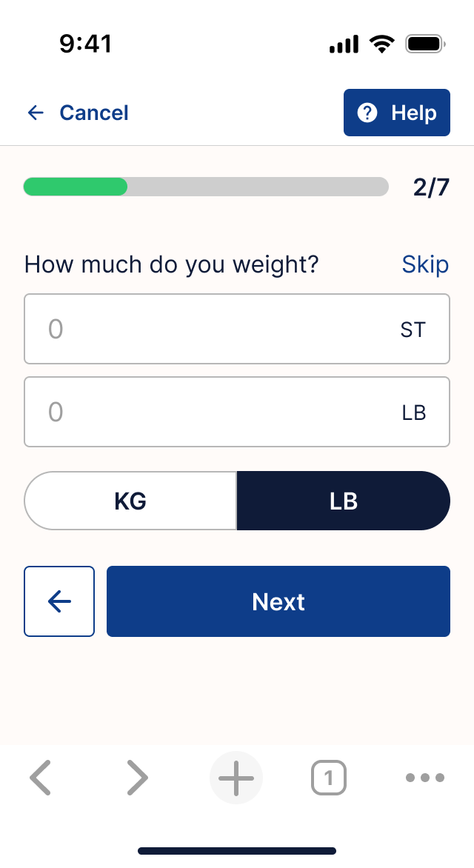
Task: Switch weight unit to KG
Action: coord(130,501)
